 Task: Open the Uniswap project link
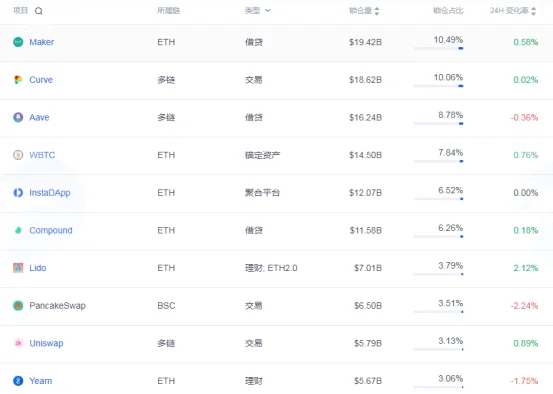click(46, 343)
